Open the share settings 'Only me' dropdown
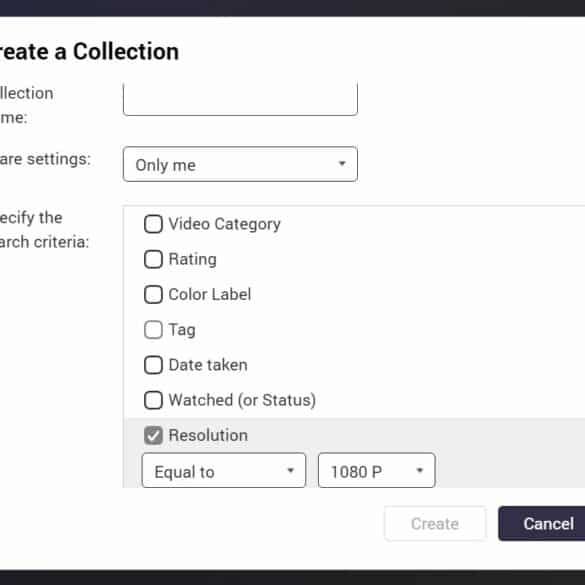This screenshot has height=585, width=585. (240, 164)
